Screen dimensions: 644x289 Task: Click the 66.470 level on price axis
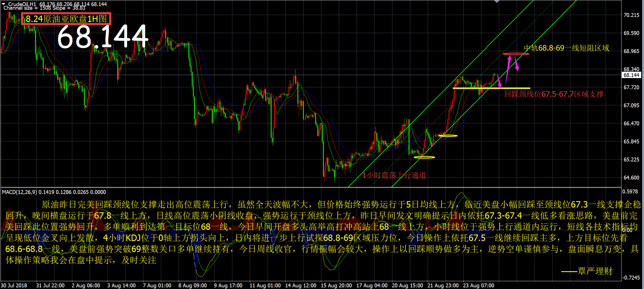point(631,123)
